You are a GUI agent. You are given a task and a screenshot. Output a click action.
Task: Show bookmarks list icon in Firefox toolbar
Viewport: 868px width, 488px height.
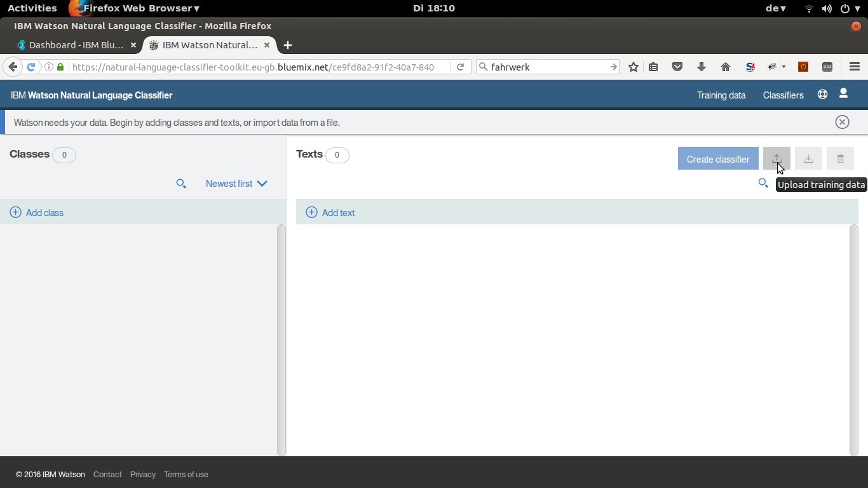653,67
